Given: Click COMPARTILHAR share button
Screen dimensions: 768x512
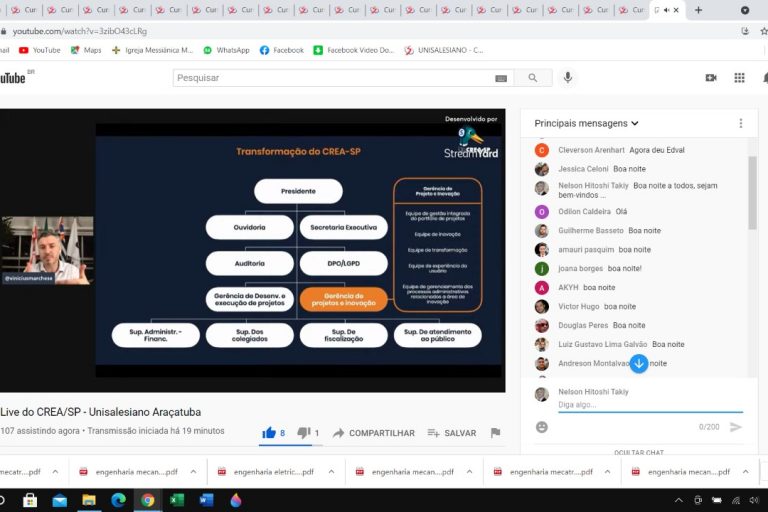Looking at the screenshot, I should (374, 433).
